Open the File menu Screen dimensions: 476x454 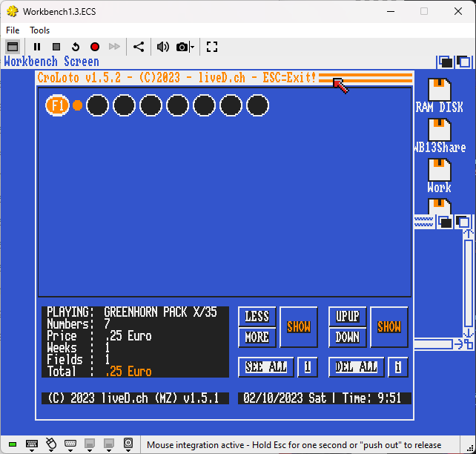click(x=13, y=30)
